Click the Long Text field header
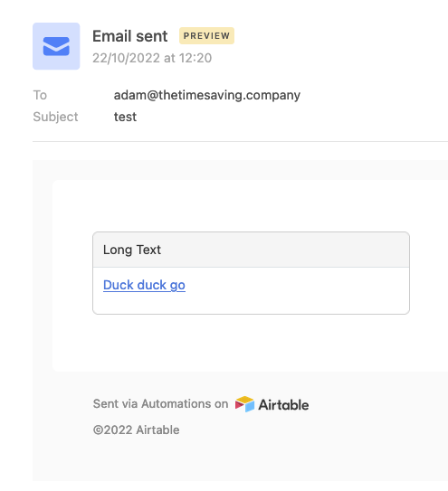Screen dimensions: 448x491 251,250
